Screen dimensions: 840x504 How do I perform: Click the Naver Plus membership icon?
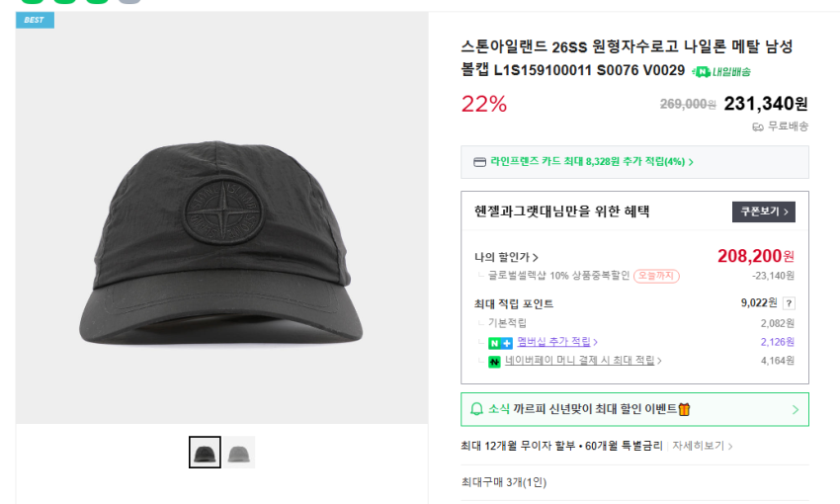(499, 342)
